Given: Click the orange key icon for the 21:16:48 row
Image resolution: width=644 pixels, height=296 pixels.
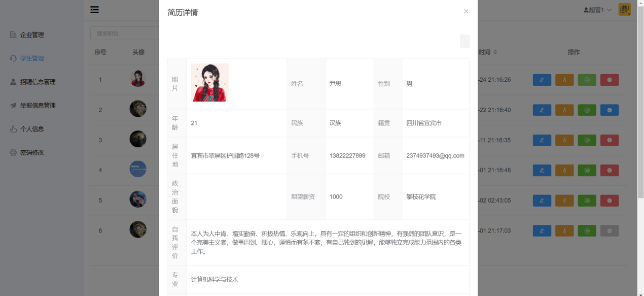Looking at the screenshot, I should (564, 170).
